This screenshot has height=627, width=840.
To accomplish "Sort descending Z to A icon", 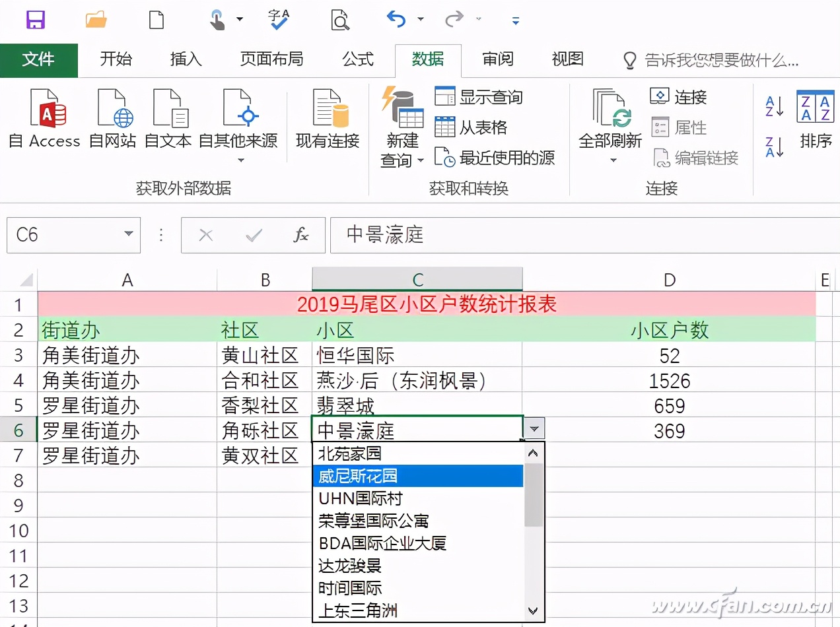I will coord(775,146).
